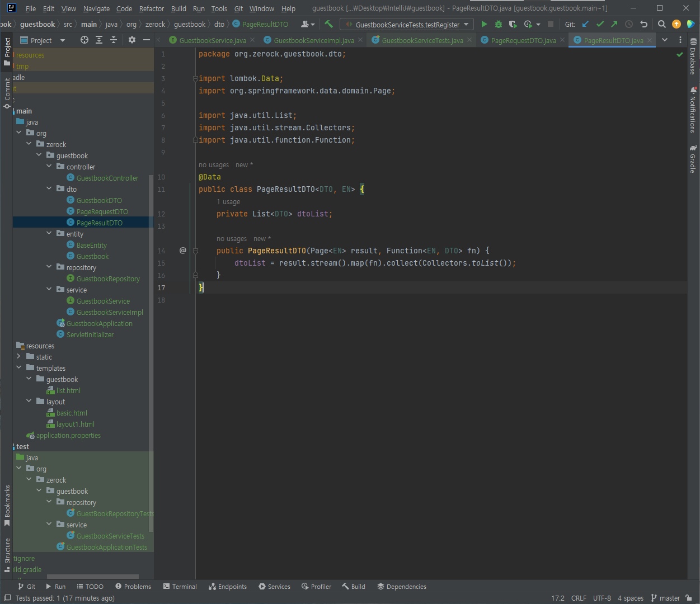Open run configuration GuestbookServiceTests.testRegister dropdown
Viewport: 700px width, 604px height.
point(407,24)
